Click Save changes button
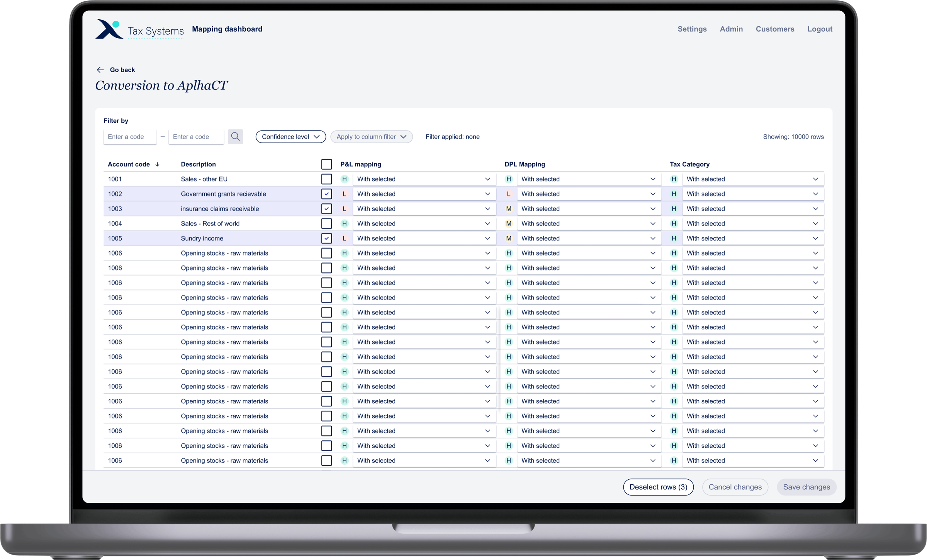The image size is (927, 560). click(806, 487)
